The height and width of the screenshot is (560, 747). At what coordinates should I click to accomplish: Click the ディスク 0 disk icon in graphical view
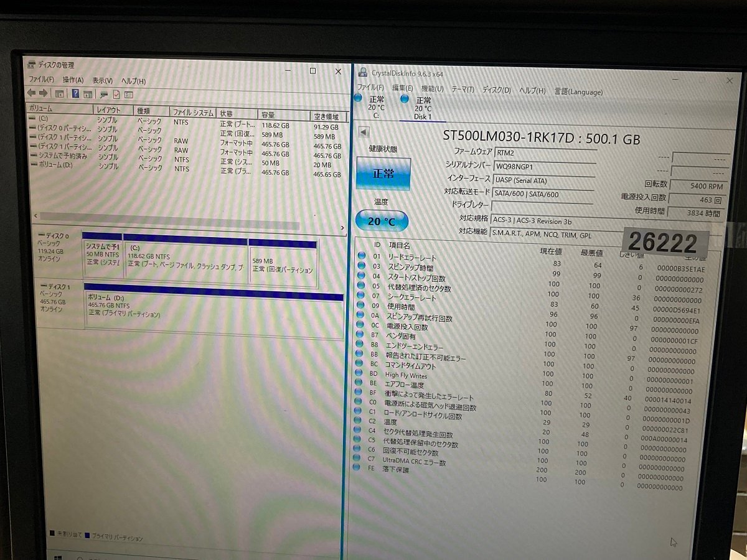pos(43,235)
